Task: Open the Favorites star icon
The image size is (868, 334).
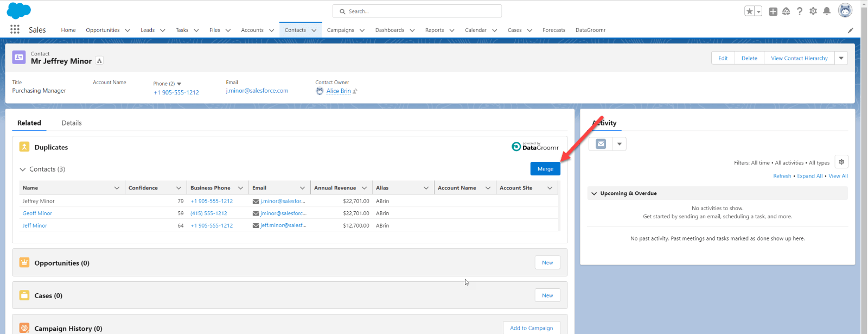Action: pos(749,11)
